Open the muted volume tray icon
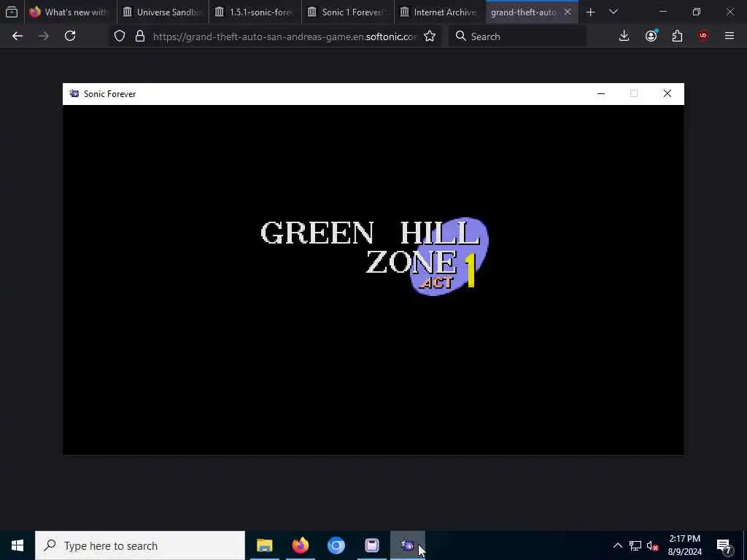Image resolution: width=747 pixels, height=560 pixels. point(653,545)
